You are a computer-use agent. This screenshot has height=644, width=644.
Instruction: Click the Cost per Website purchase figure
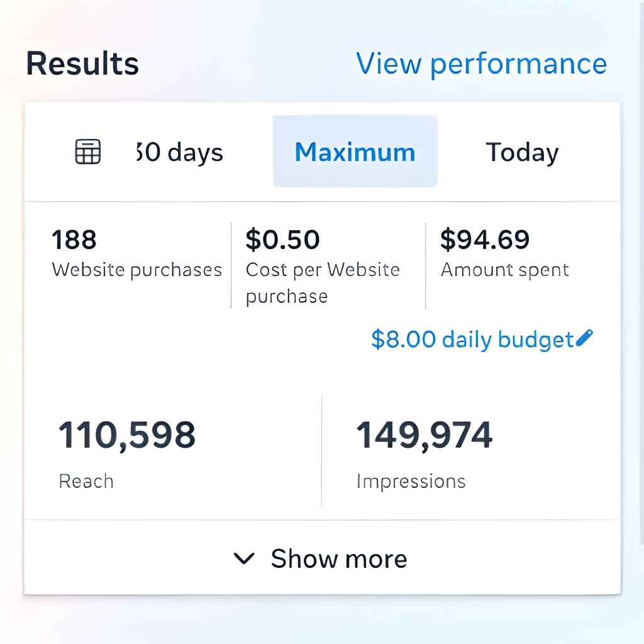pyautogui.click(x=282, y=240)
